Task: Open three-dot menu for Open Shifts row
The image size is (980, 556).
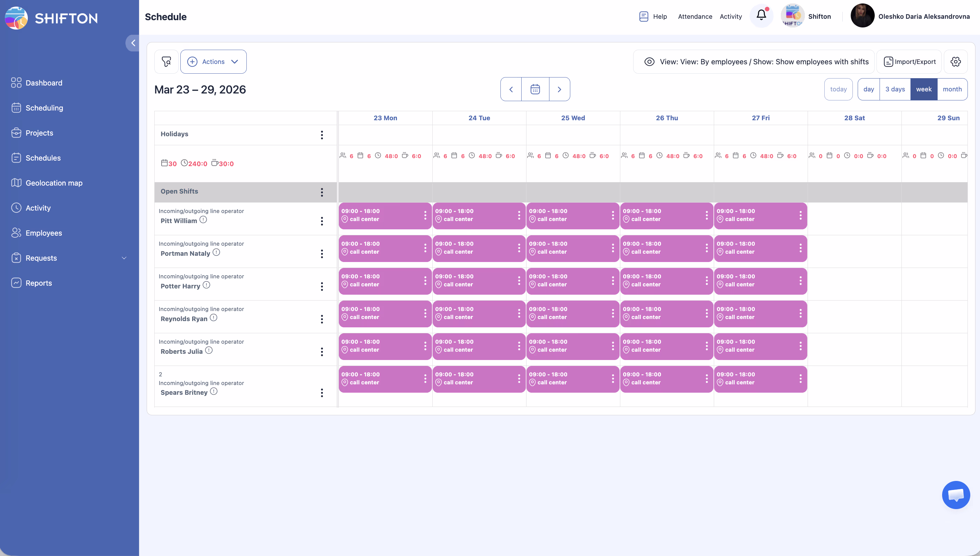Action: pyautogui.click(x=322, y=192)
